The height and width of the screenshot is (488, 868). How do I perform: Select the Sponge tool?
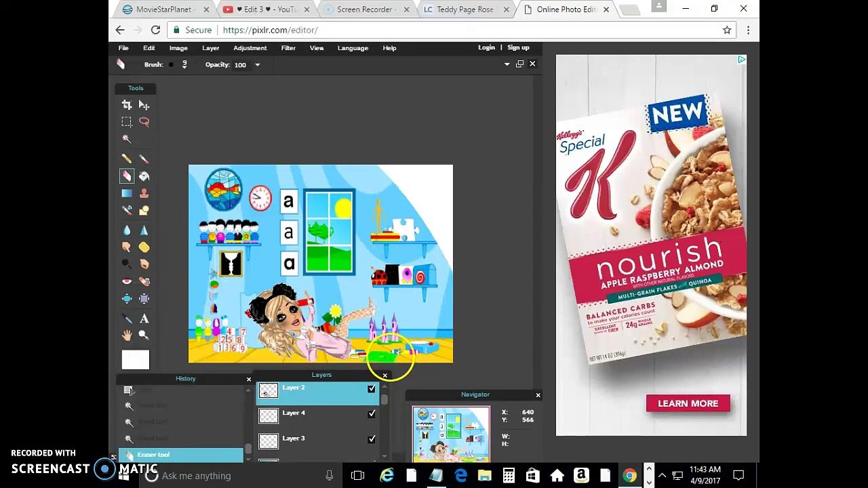(x=144, y=247)
